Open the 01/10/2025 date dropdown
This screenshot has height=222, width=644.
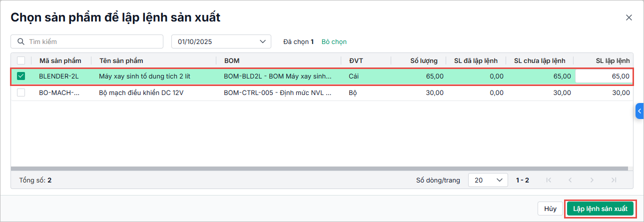point(221,41)
